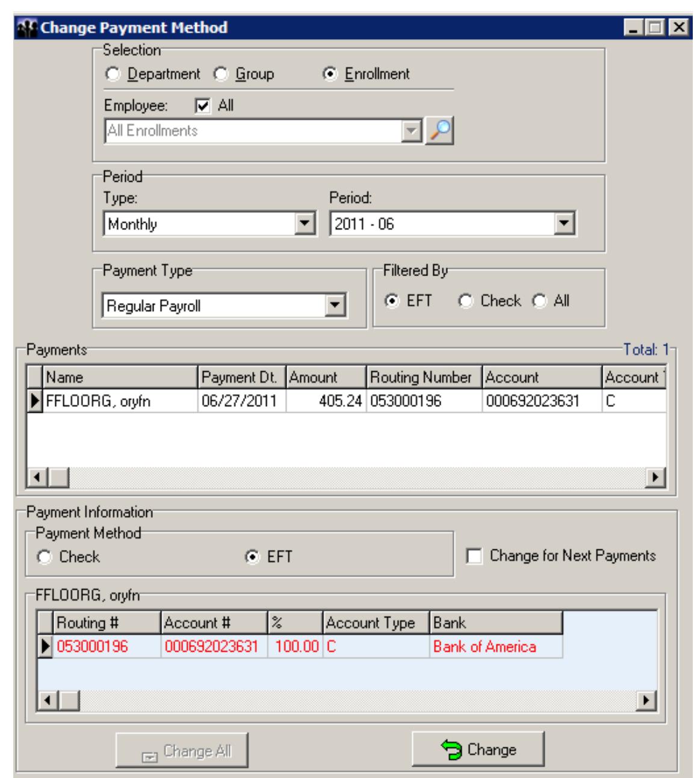Open the period Type dropdown showing Monthly
Viewport: 700px width, 778px height.
click(306, 224)
